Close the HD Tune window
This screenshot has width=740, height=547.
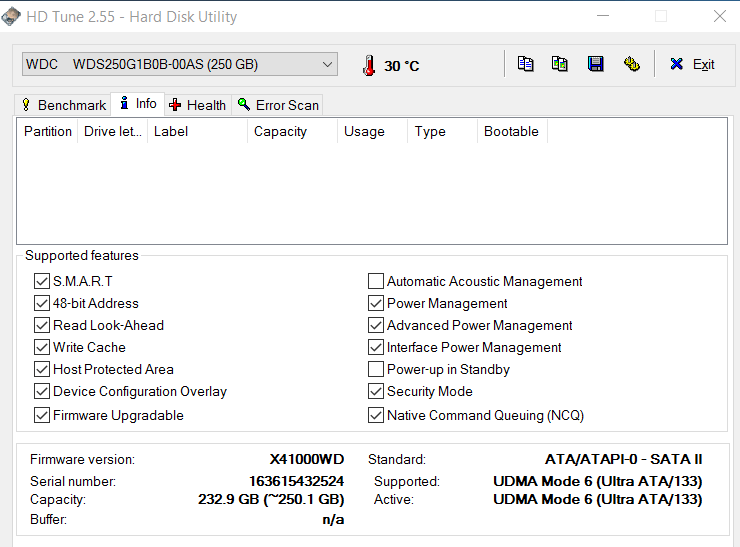point(720,16)
